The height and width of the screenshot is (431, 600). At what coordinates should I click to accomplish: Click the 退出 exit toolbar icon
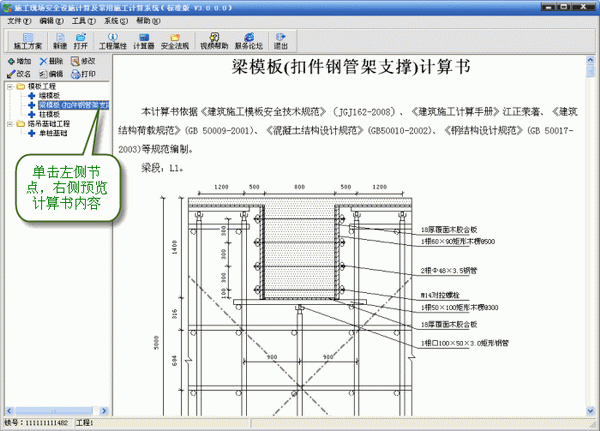(280, 40)
